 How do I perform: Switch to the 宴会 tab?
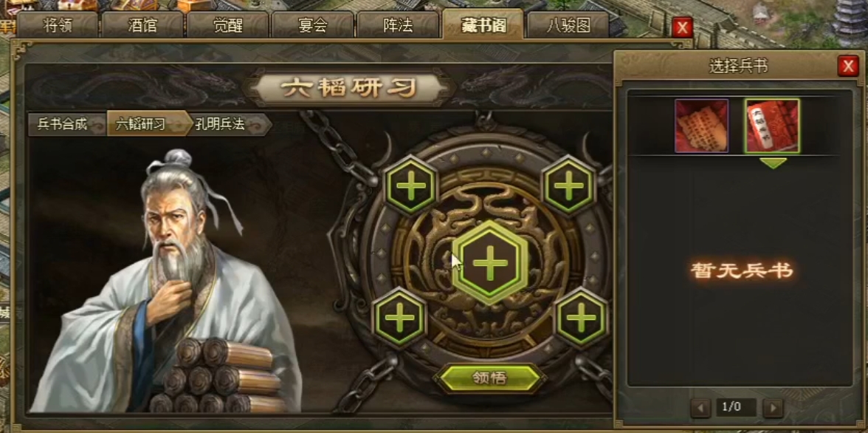click(x=313, y=26)
